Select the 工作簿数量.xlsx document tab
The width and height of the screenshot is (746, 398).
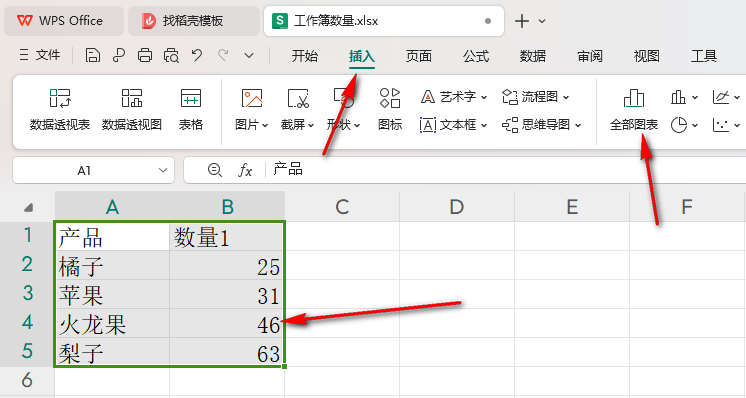click(383, 21)
